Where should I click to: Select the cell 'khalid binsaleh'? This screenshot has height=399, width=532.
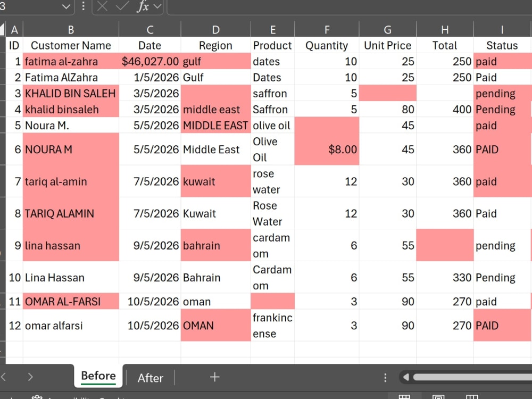click(x=71, y=109)
